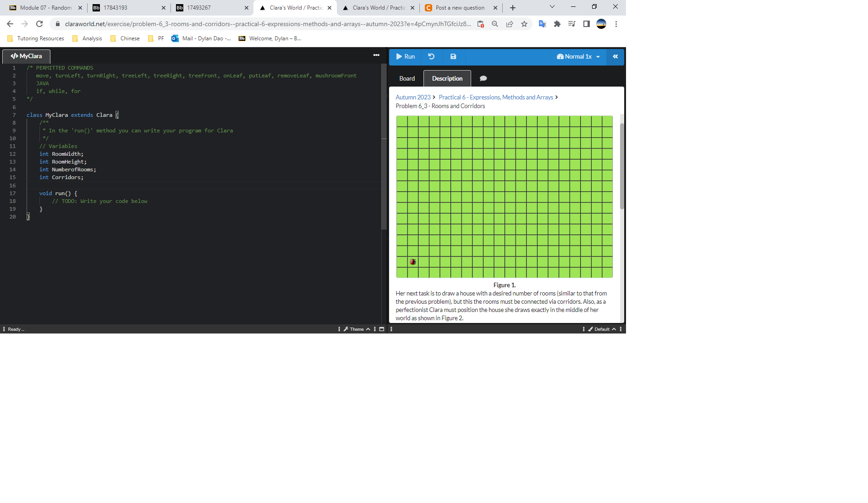The image size is (868, 503).
Task: Switch to the Board tab
Action: click(x=407, y=79)
